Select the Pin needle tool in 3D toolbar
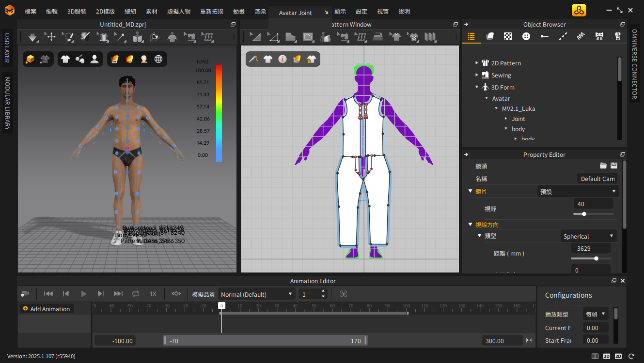 [x=120, y=36]
